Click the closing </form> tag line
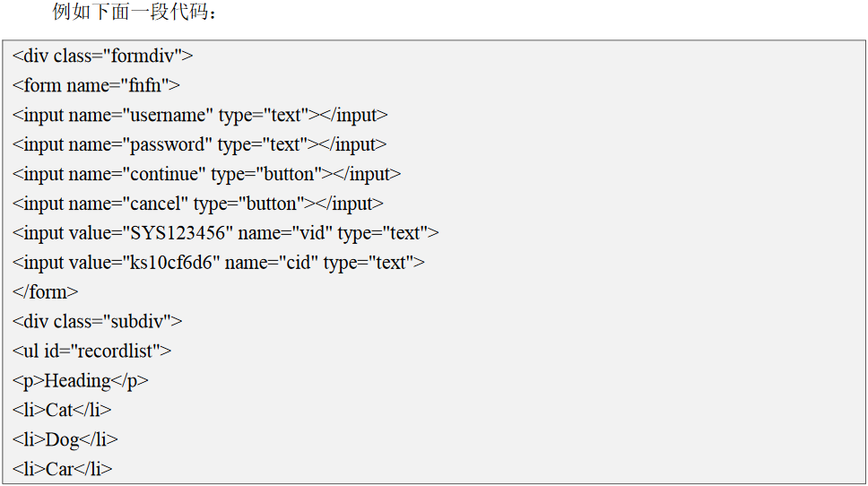Image resolution: width=868 pixels, height=486 pixels. tap(46, 292)
